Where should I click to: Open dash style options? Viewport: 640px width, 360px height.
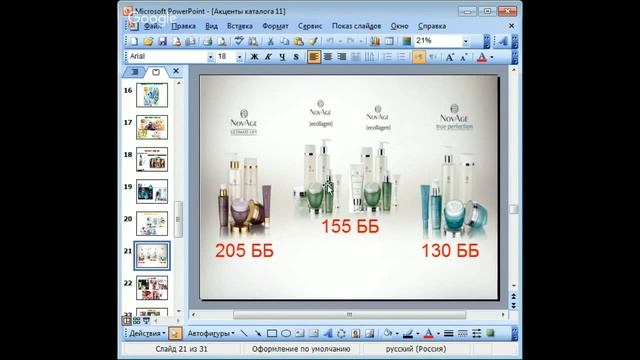[462, 333]
